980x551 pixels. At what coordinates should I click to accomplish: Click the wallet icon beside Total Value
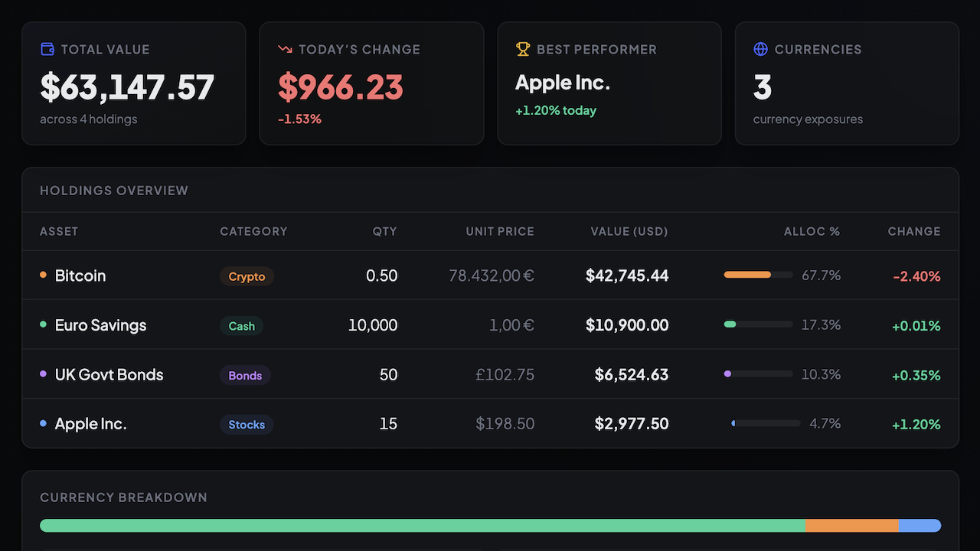click(x=47, y=49)
